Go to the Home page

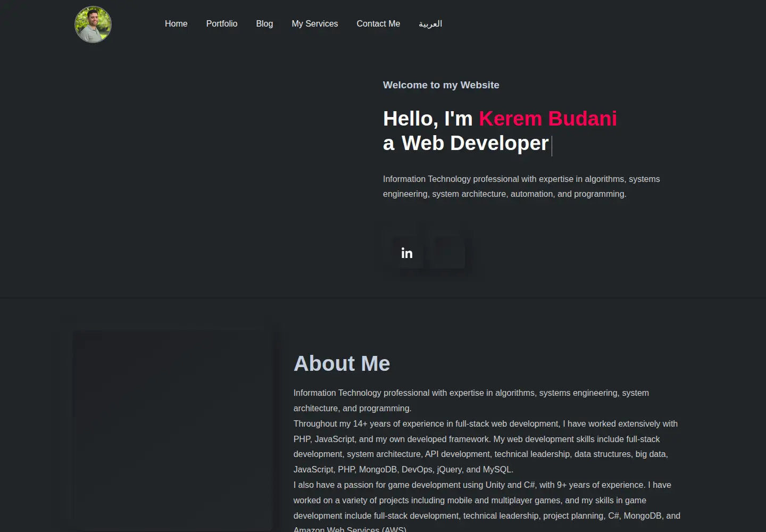[x=176, y=24]
